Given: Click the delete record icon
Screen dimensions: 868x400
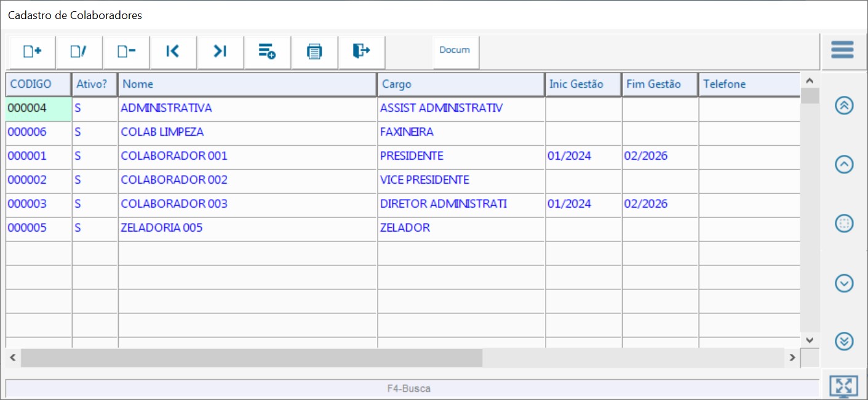Looking at the screenshot, I should (x=126, y=52).
